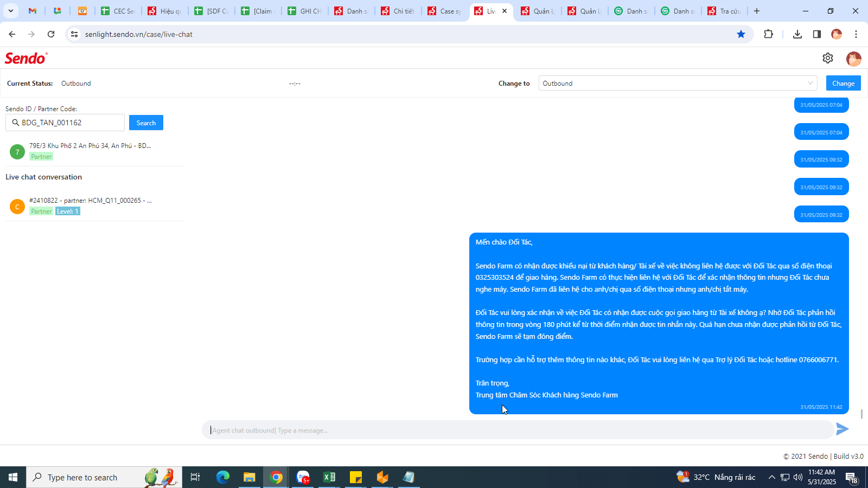Viewport: 868px width, 488px height.
Task: Toggle the Chrome side panel icon
Action: point(816,34)
